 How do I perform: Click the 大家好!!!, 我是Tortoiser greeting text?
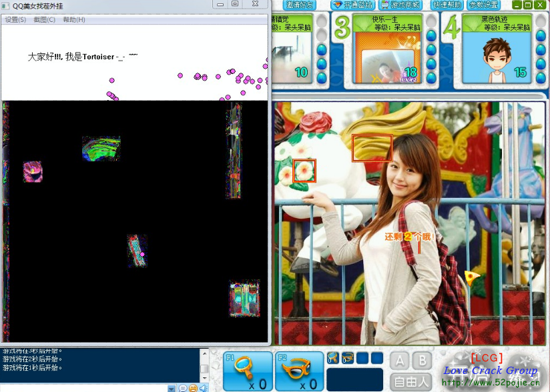(x=83, y=57)
